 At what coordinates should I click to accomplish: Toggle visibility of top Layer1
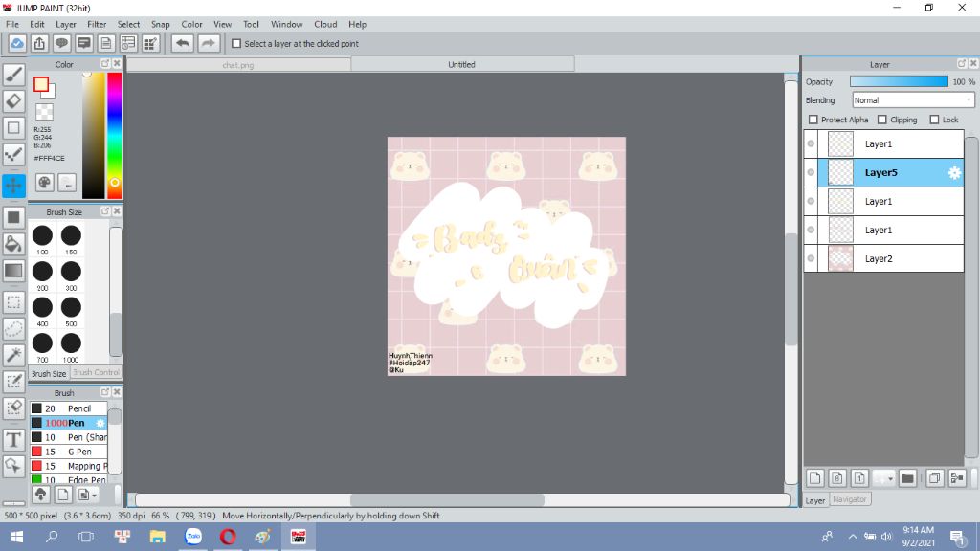pos(811,143)
